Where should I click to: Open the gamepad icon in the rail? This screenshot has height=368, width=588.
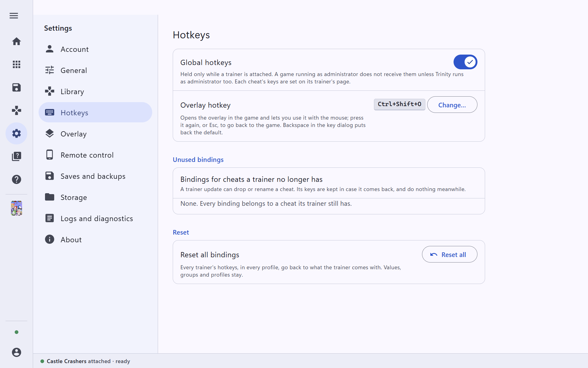[x=17, y=110]
